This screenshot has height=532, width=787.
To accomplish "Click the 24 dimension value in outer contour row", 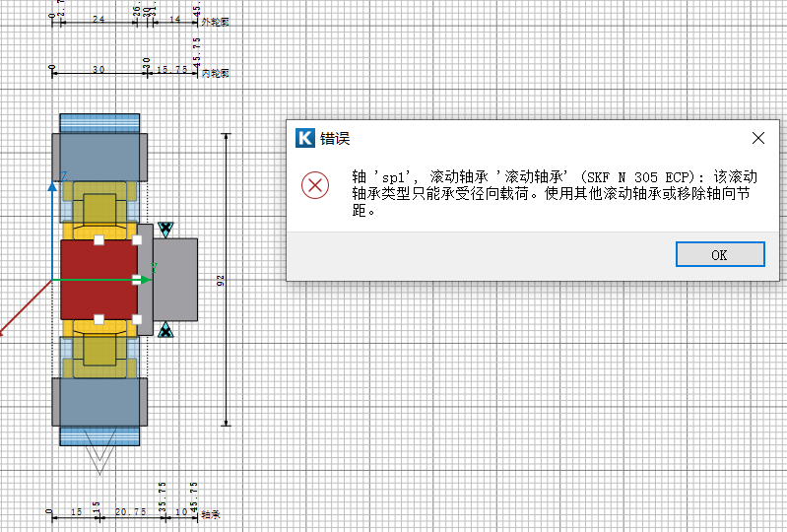I will click(x=98, y=19).
